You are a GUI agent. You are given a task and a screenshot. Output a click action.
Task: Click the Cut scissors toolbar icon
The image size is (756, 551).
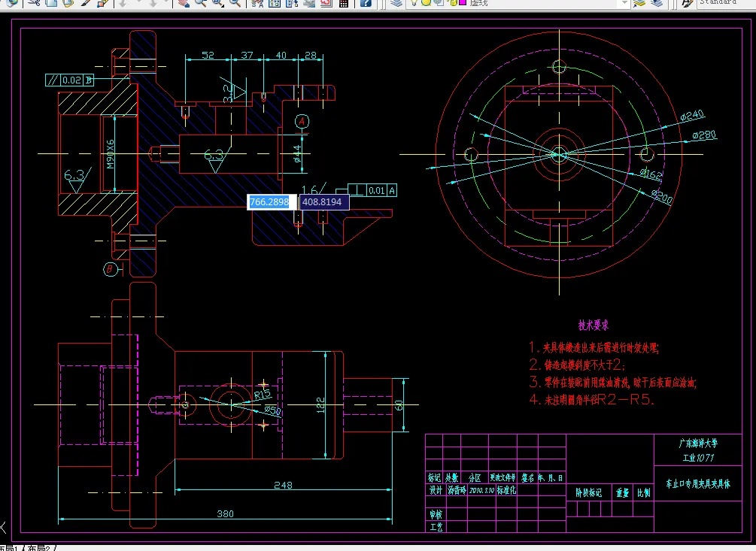[33, 2]
